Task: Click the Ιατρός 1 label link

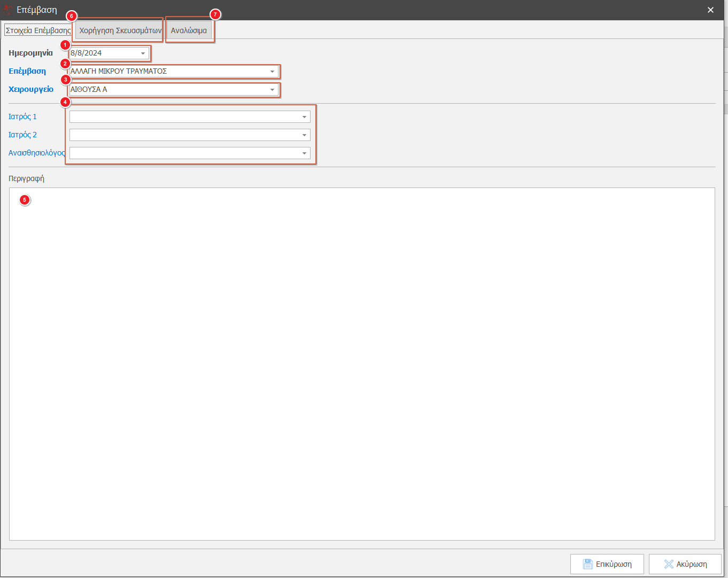Action: tap(22, 116)
